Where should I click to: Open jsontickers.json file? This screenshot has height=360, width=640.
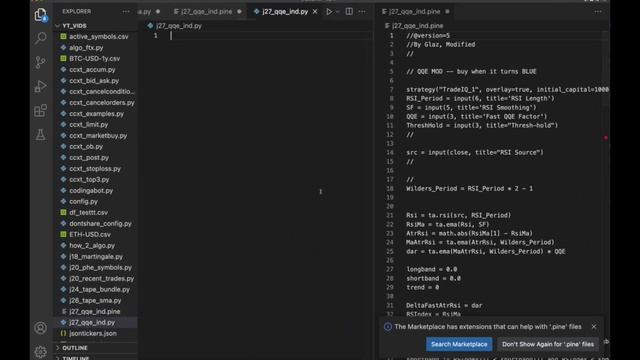[x=93, y=333]
